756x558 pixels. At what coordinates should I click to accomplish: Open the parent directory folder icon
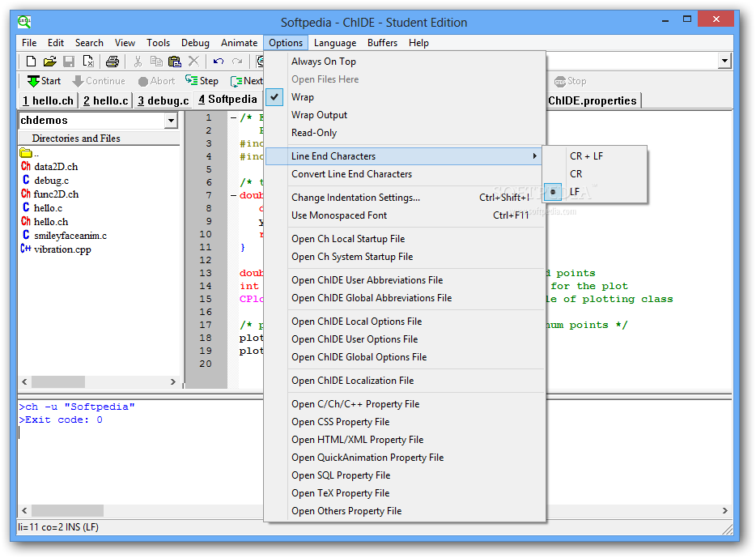pyautogui.click(x=26, y=153)
